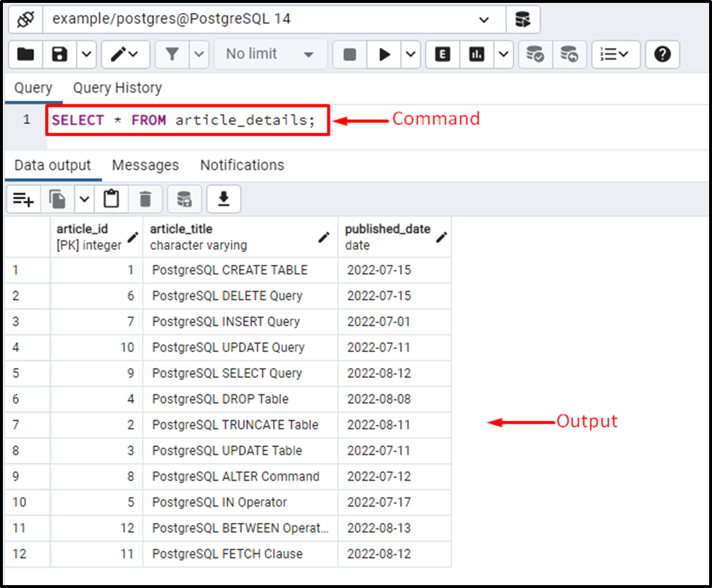712x588 pixels.
Task: Execute the query using the play icon
Action: pyautogui.click(x=385, y=54)
